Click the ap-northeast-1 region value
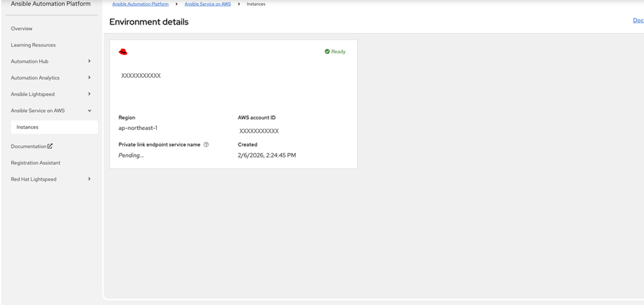Screen dimensions: 644x305 pyautogui.click(x=138, y=128)
